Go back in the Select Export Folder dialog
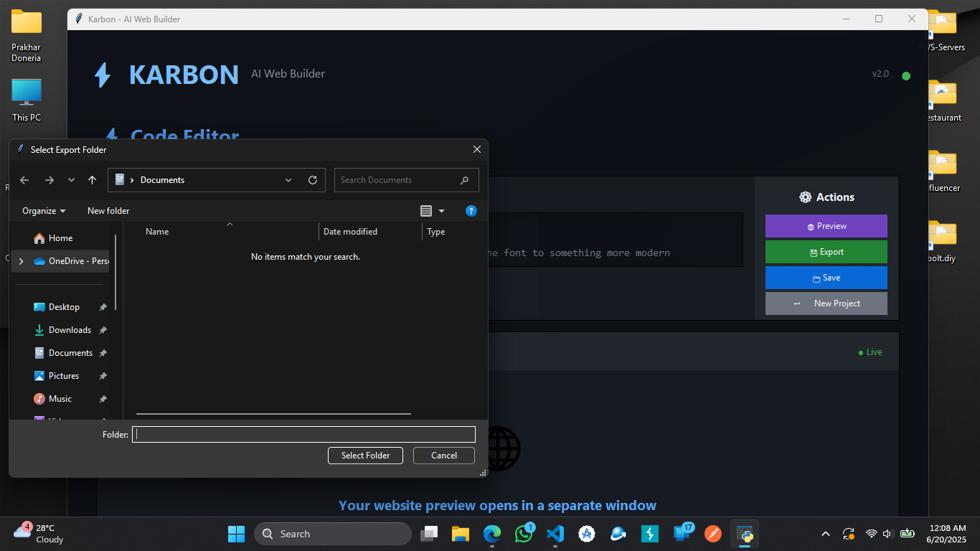Viewport: 980px width, 551px height. point(24,180)
